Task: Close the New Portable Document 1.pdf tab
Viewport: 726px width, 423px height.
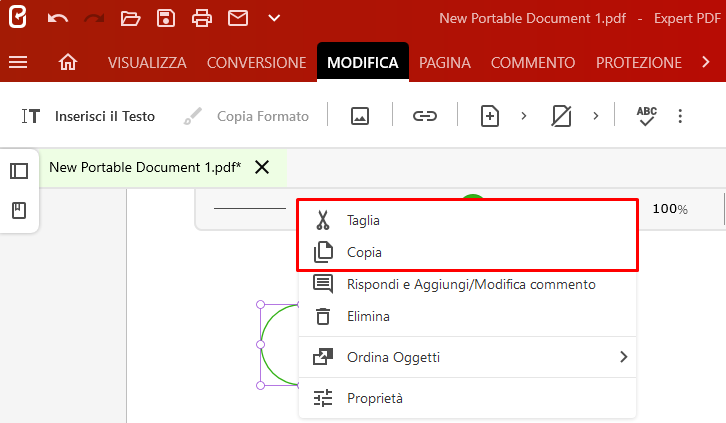Action: coord(262,167)
